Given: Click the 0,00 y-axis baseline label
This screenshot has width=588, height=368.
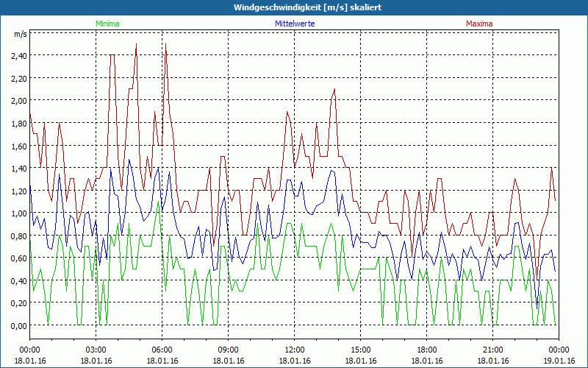Looking at the screenshot, I should 18,326.
